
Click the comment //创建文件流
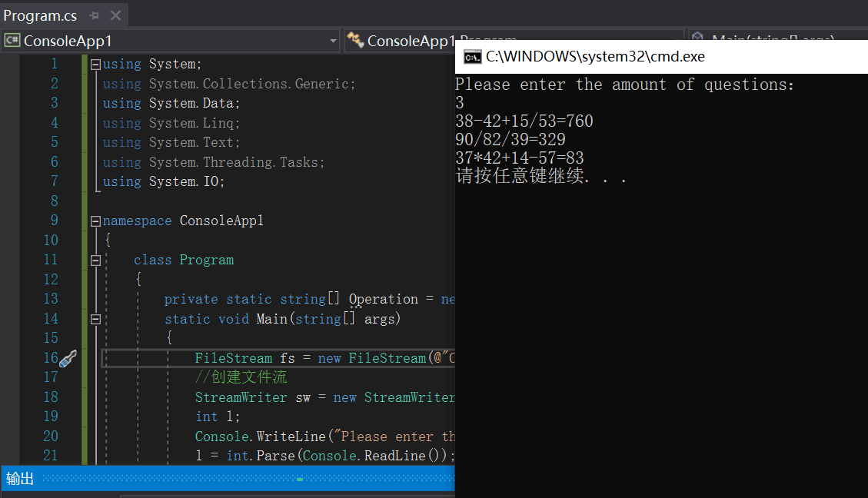pyautogui.click(x=241, y=377)
